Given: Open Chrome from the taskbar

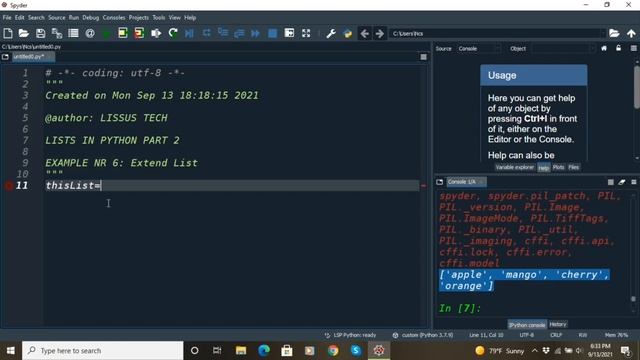Looking at the screenshot, I should [333, 351].
